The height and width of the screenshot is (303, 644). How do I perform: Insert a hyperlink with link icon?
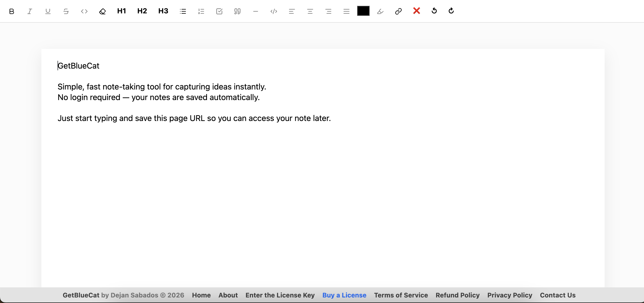tap(398, 11)
